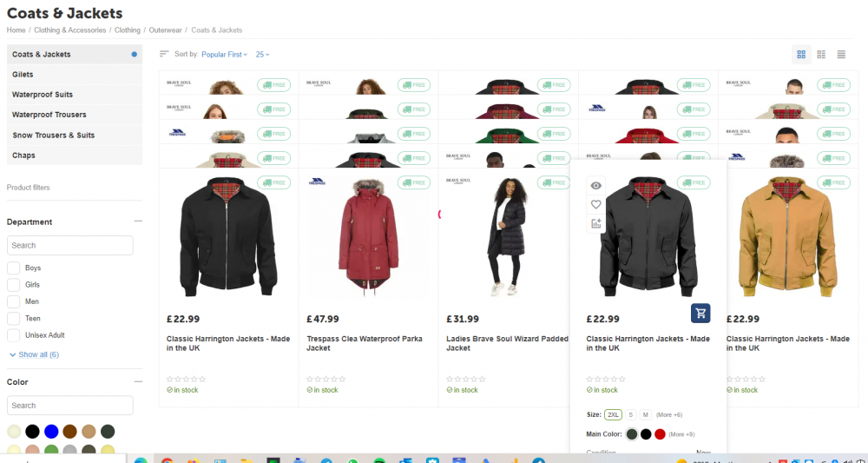Switch to compact rows view layout
The width and height of the screenshot is (868, 463).
(x=841, y=55)
